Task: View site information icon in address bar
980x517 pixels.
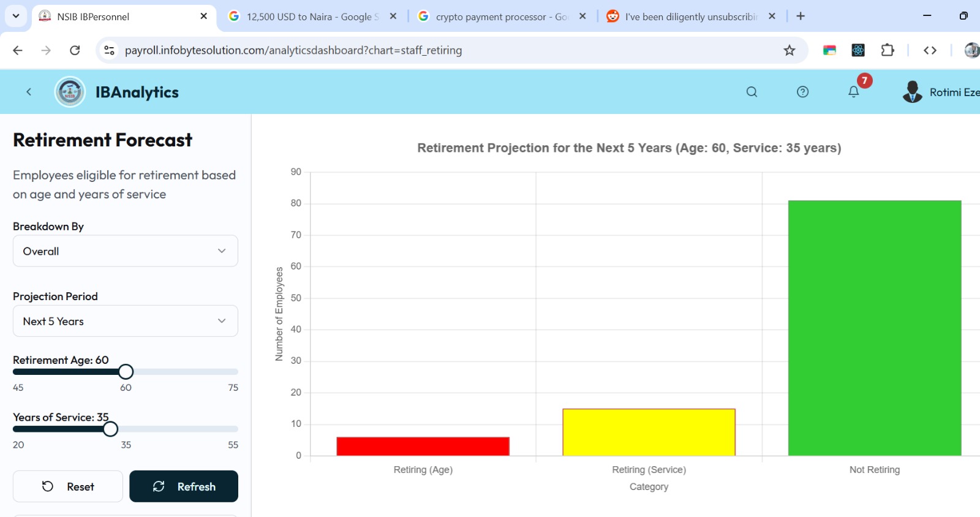Action: pos(109,50)
